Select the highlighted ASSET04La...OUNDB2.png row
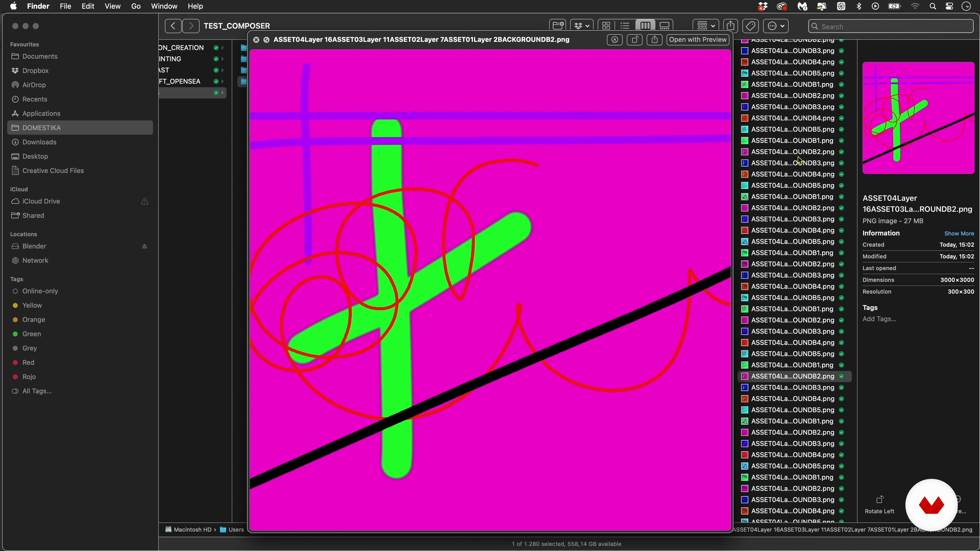Viewport: 980px width, 551px height. click(x=794, y=377)
